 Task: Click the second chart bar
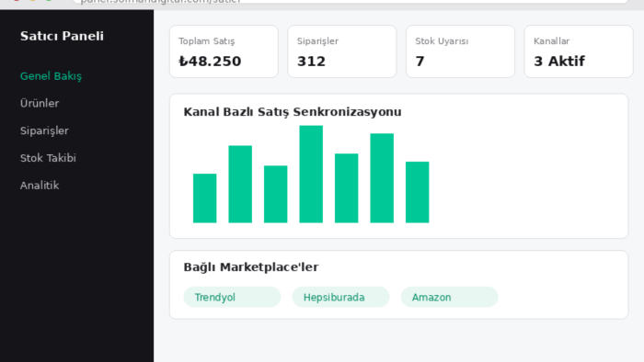tap(240, 184)
